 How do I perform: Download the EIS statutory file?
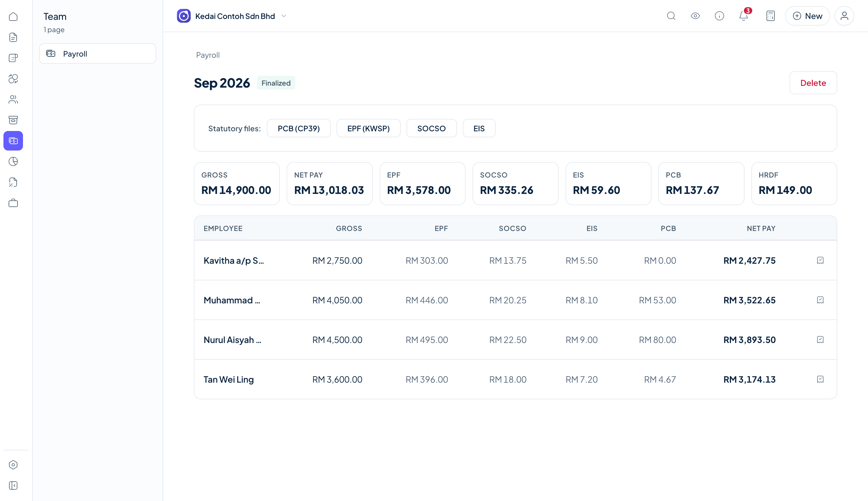tap(479, 128)
